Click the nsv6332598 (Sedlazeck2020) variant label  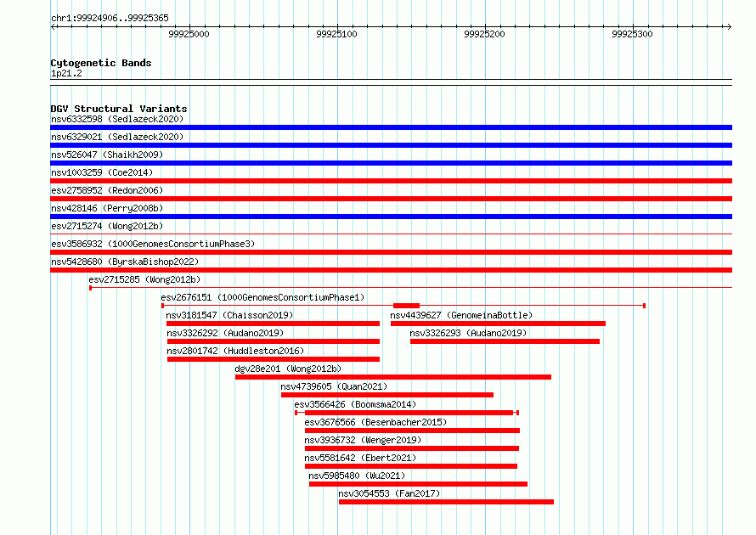coord(117,119)
